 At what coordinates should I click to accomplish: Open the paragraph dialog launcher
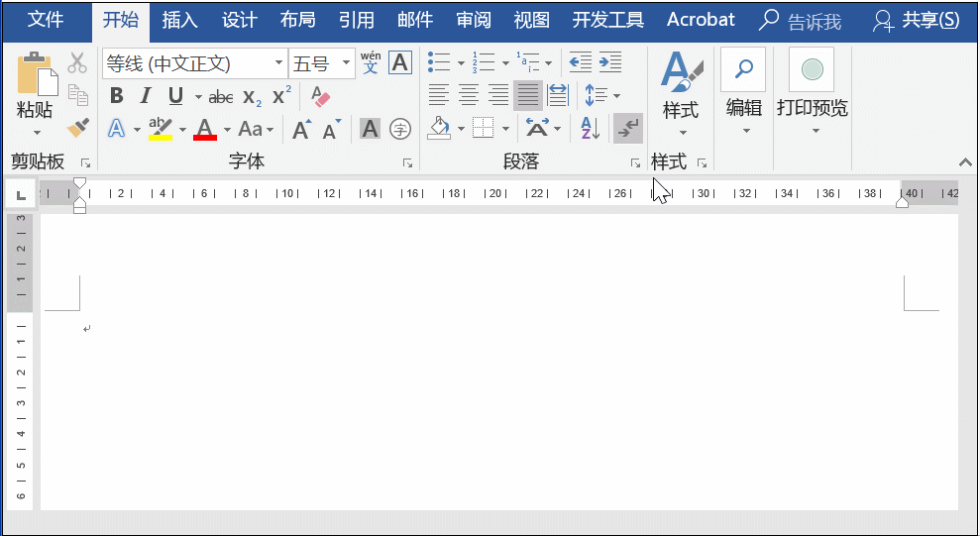[x=635, y=163]
